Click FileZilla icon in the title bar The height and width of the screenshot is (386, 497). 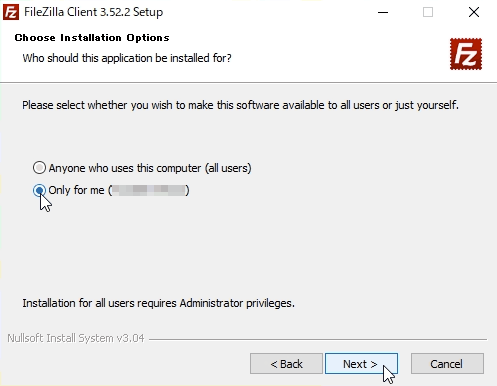tap(11, 12)
